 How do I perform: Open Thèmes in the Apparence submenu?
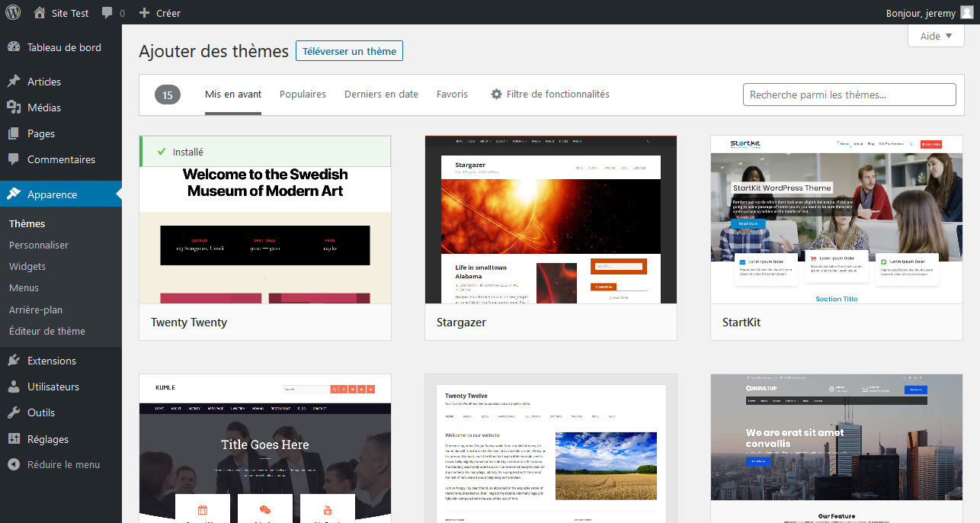tap(27, 224)
